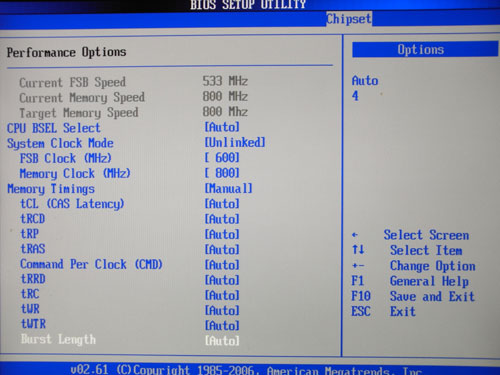
Task: Select the FSB Clock [600] field
Action: click(x=222, y=158)
